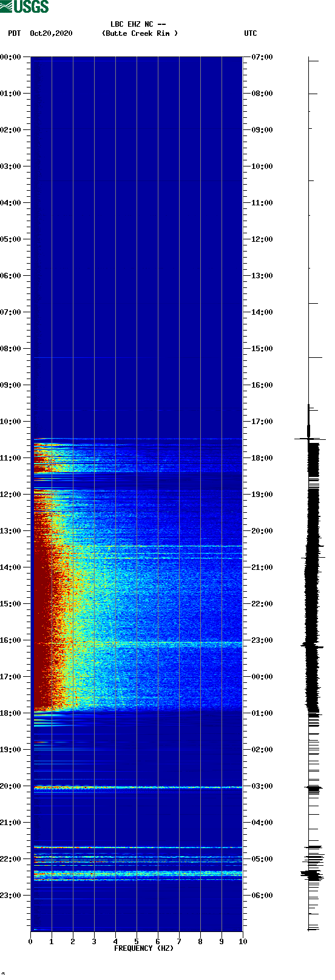Click the USGS logo

(24, 7)
